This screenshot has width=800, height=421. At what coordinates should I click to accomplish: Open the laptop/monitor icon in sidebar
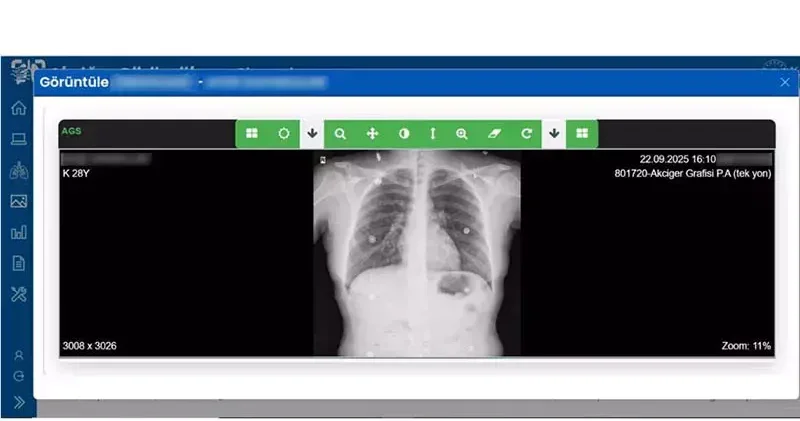pos(18,139)
